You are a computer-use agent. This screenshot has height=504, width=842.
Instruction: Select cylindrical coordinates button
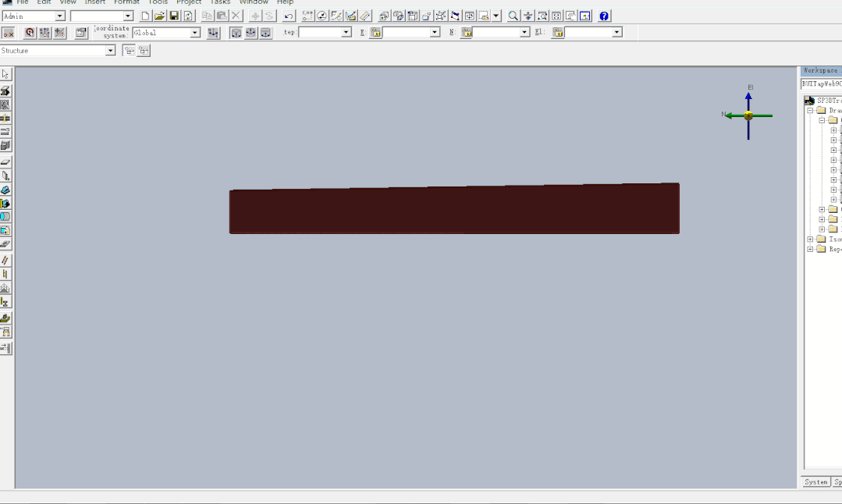coord(266,33)
